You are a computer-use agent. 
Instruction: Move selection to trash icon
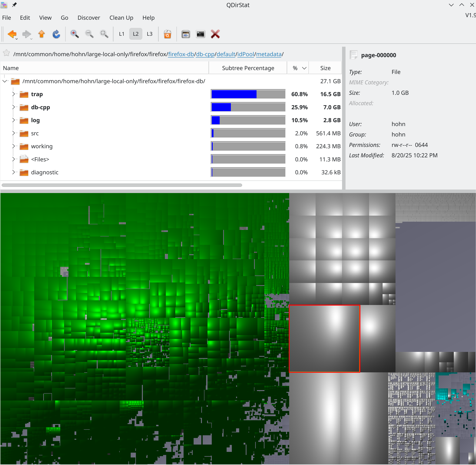point(167,34)
